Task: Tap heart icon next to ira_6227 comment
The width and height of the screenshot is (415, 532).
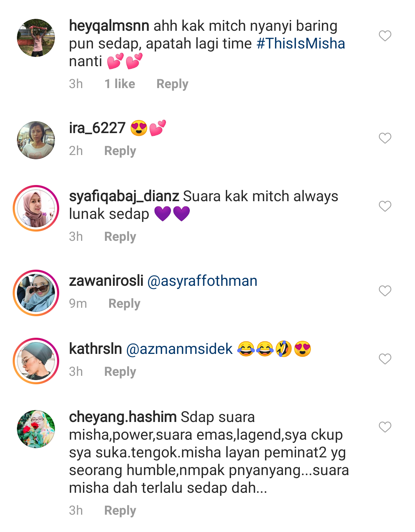Action: [385, 138]
